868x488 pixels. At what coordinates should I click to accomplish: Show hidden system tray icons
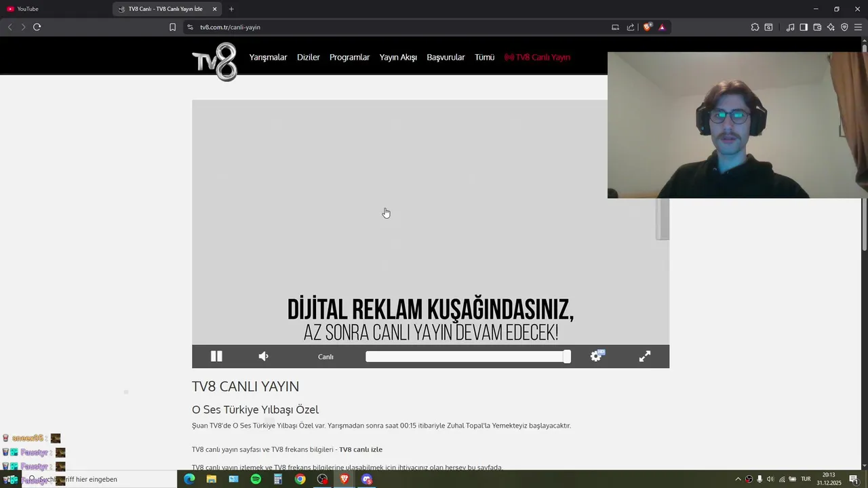[x=738, y=479]
